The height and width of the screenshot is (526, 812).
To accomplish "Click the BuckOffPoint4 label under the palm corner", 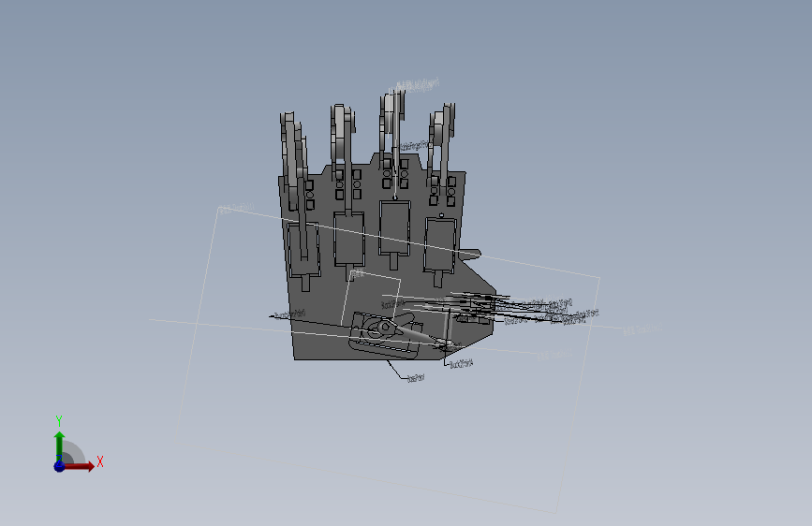I will (x=461, y=364).
